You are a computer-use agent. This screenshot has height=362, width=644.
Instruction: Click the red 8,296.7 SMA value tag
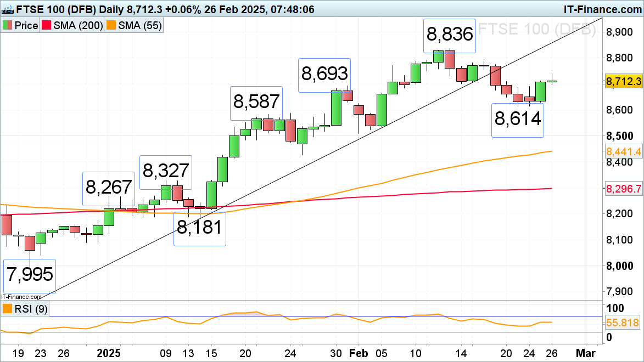[x=623, y=189]
